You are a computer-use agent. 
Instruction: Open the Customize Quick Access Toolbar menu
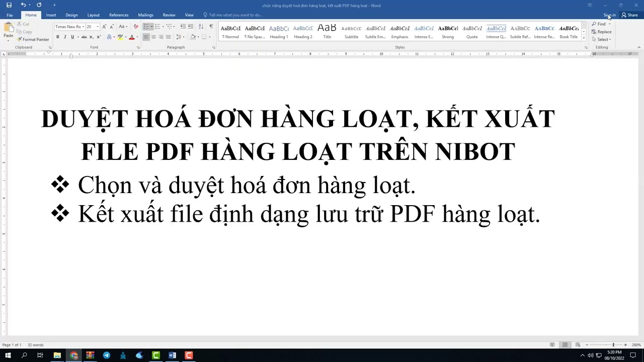tap(54, 5)
